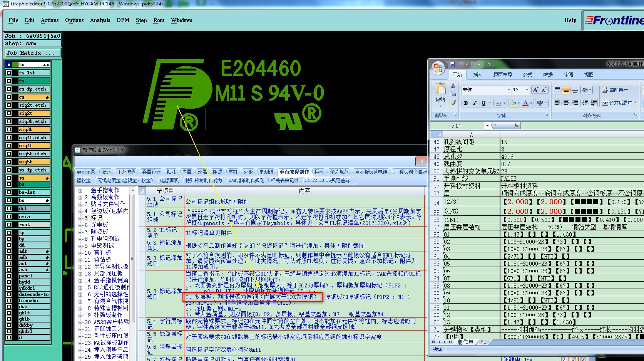Screen dimensions: 644x361
Task: Toggle the sig5b.etch layer checkbox
Action: point(9,154)
